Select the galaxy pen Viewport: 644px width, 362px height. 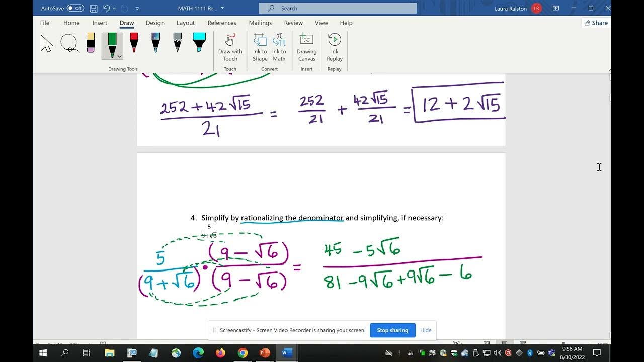[x=155, y=43]
